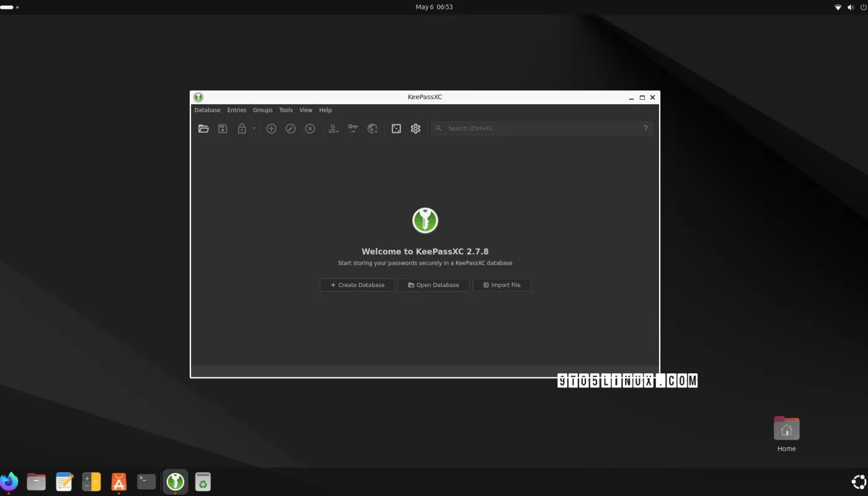The height and width of the screenshot is (496, 868).
Task: Open the entry URL globe icon
Action: point(373,128)
